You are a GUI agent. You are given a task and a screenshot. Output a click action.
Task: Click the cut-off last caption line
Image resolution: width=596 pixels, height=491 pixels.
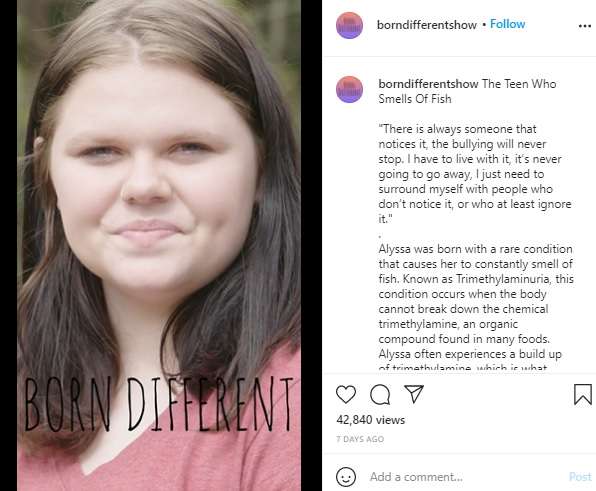[x=463, y=367]
